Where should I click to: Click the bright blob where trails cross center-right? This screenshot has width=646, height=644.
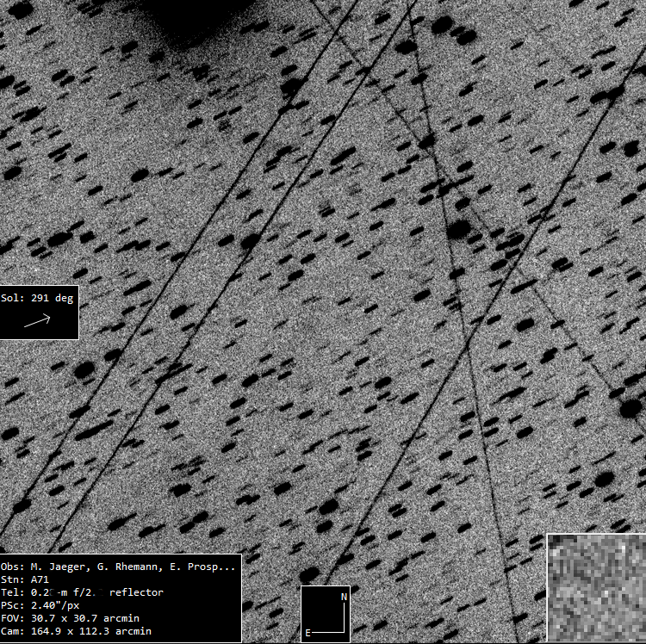(x=458, y=229)
